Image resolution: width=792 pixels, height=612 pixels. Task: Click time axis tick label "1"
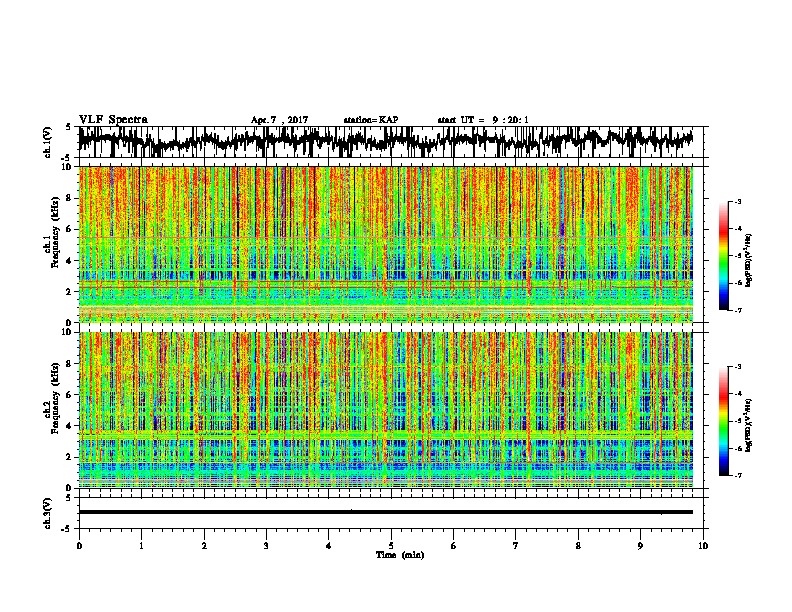pyautogui.click(x=141, y=546)
